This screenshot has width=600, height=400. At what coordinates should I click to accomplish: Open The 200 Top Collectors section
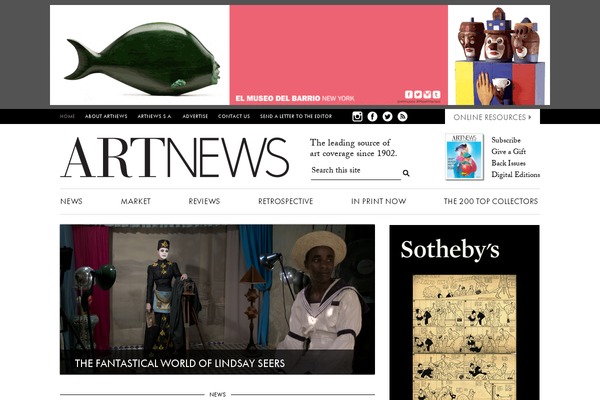(491, 201)
